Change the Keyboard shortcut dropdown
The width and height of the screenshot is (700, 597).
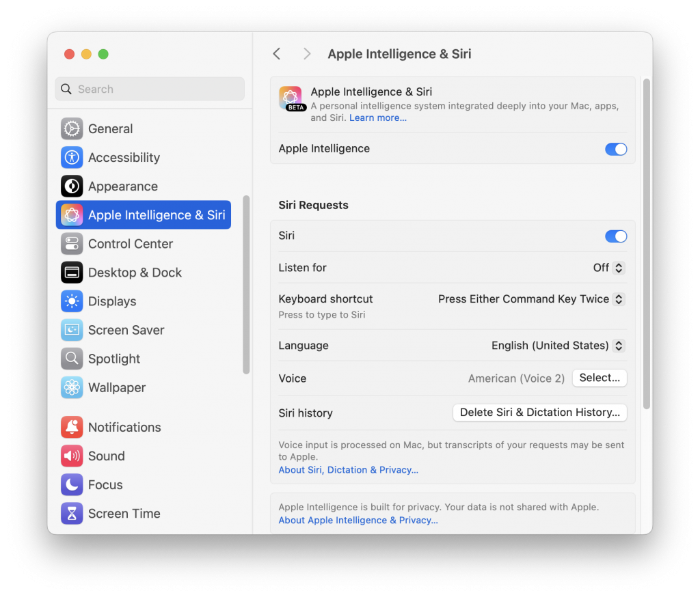pyautogui.click(x=530, y=299)
